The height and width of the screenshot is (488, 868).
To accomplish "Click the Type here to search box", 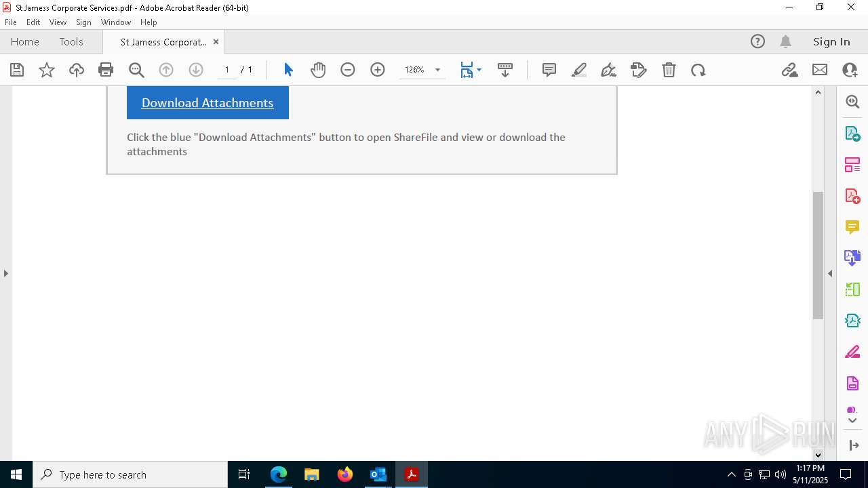I will (x=130, y=474).
